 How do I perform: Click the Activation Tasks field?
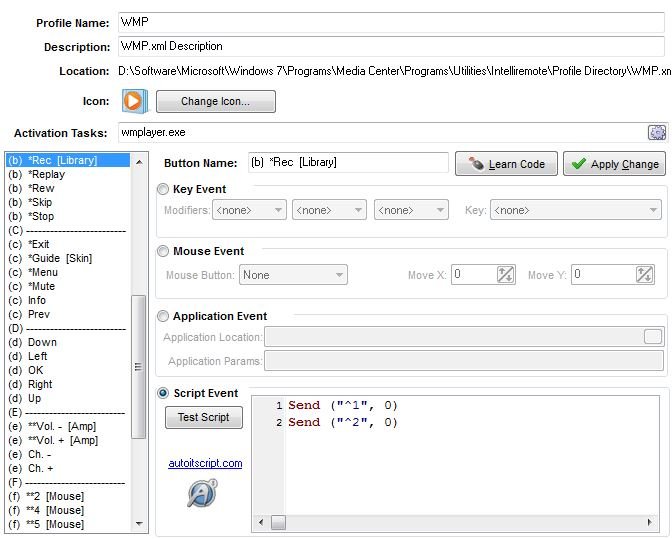[382, 132]
